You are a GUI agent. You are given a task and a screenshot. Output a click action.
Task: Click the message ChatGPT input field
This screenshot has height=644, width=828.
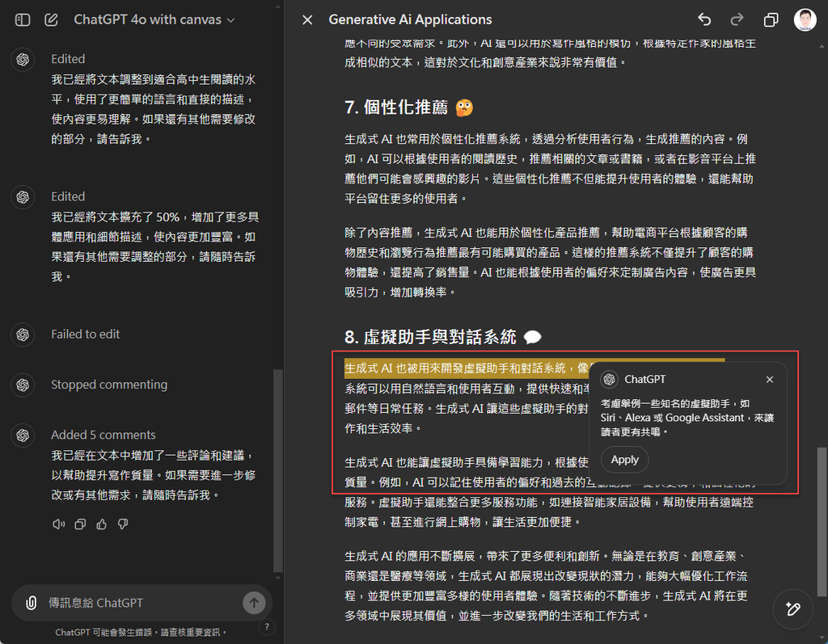(142, 603)
